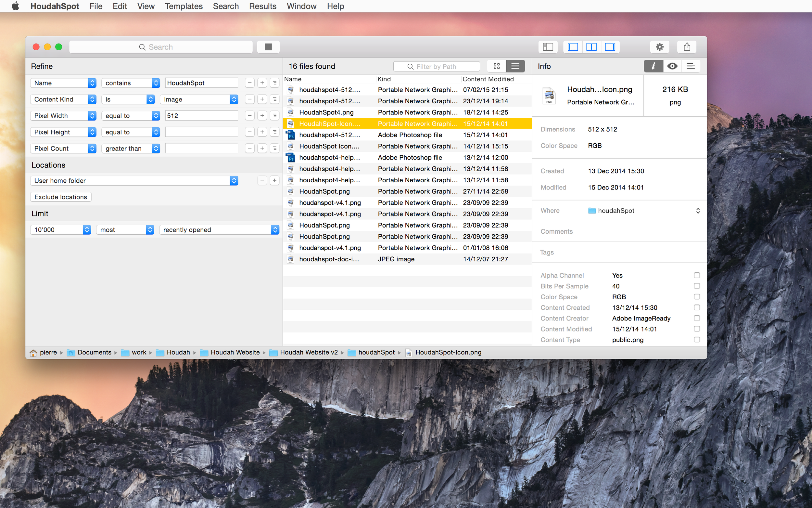Add criterion after Content Kind row
The width and height of the screenshot is (812, 508).
point(262,99)
